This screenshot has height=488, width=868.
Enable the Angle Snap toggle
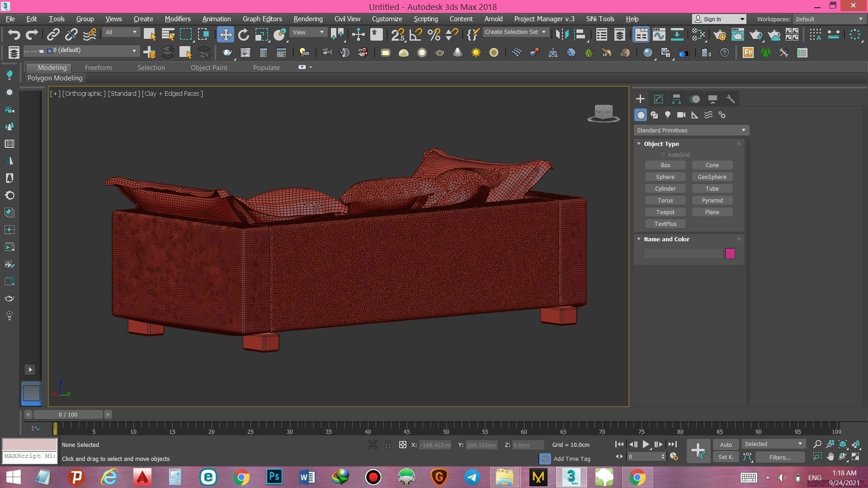[415, 34]
